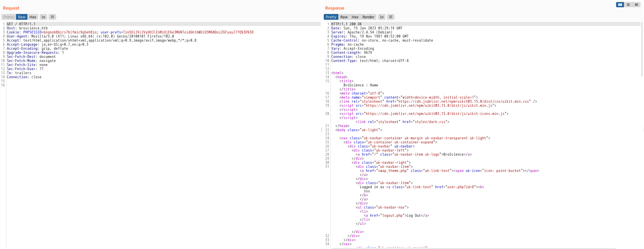Click the Request panel heading

point(11,8)
